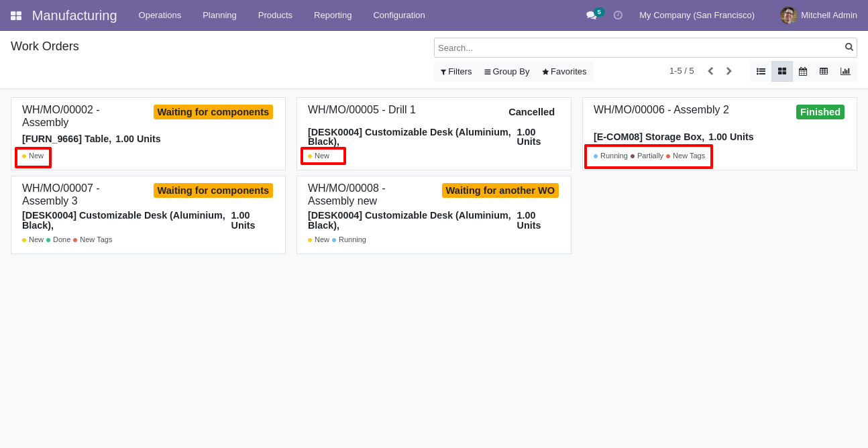Click the search magnifier icon
Image resolution: width=868 pixels, height=448 pixels.
[849, 47]
